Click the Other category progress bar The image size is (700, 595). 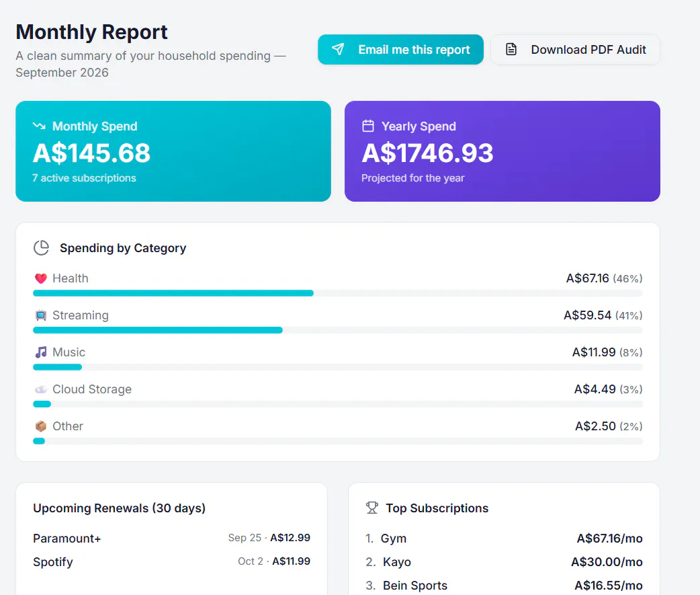point(338,441)
